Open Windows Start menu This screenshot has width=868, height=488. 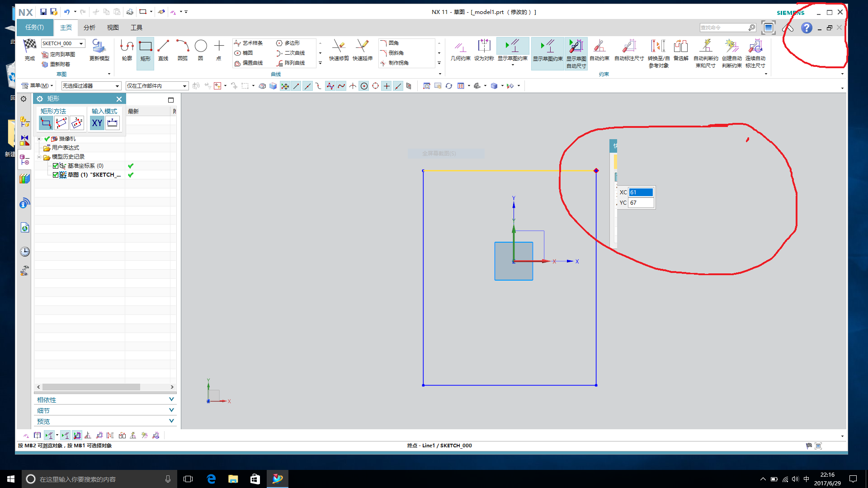pyautogui.click(x=11, y=479)
